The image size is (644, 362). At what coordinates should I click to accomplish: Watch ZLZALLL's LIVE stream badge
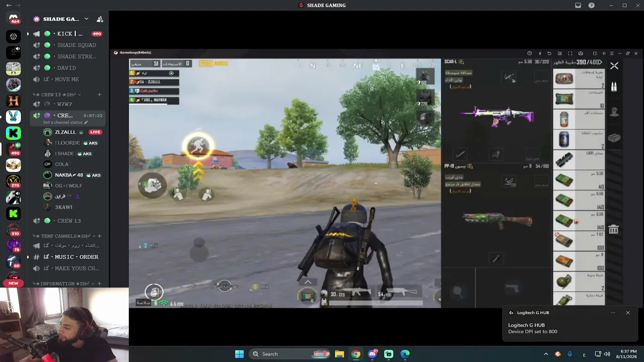(95, 132)
